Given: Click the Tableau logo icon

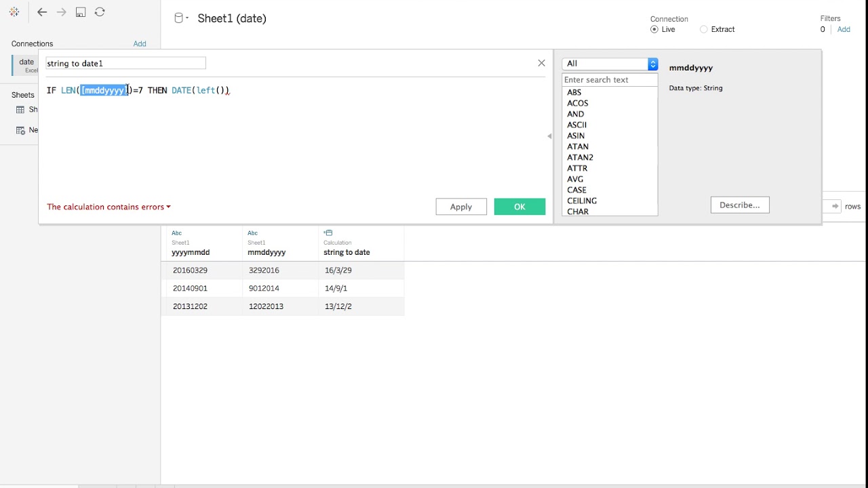Looking at the screenshot, I should point(14,12).
